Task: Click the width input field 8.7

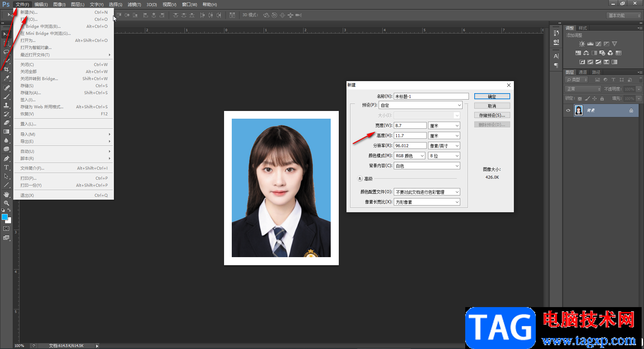Action: pos(410,126)
